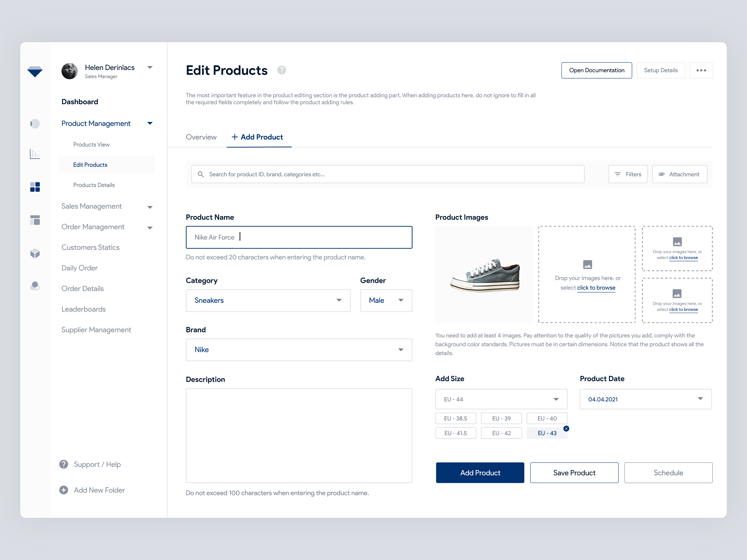Click the Add New Folder plus icon
This screenshot has width=747, height=560.
click(x=63, y=490)
